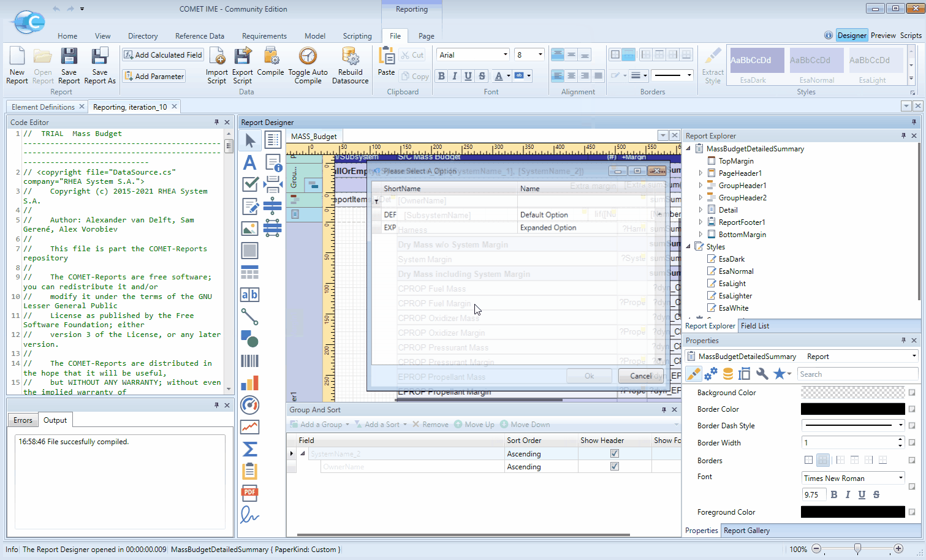Screen dimensions: 926x560
Task: Switch to Preview mode
Action: click(x=883, y=36)
